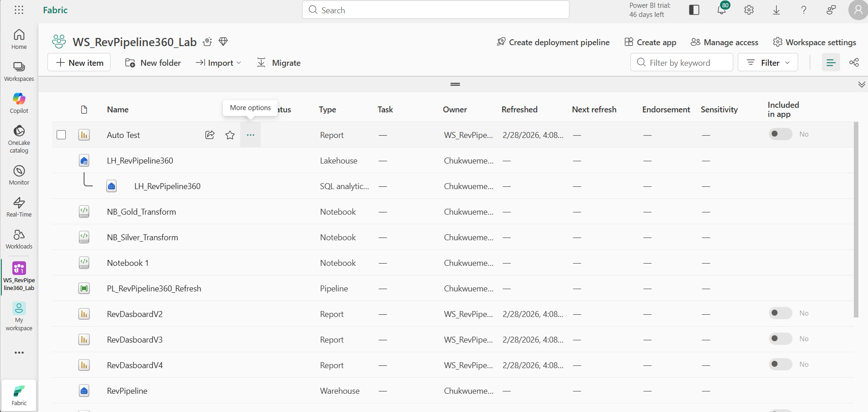This screenshot has width=868, height=412.
Task: Open the app launcher grid
Action: click(x=19, y=10)
